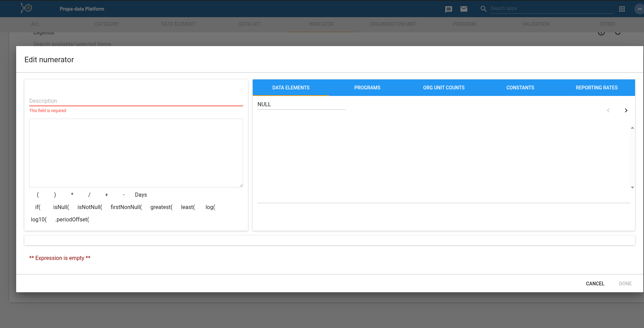Select the REPORTING RATES tab
Image resolution: width=644 pixels, height=328 pixels.
point(597,88)
